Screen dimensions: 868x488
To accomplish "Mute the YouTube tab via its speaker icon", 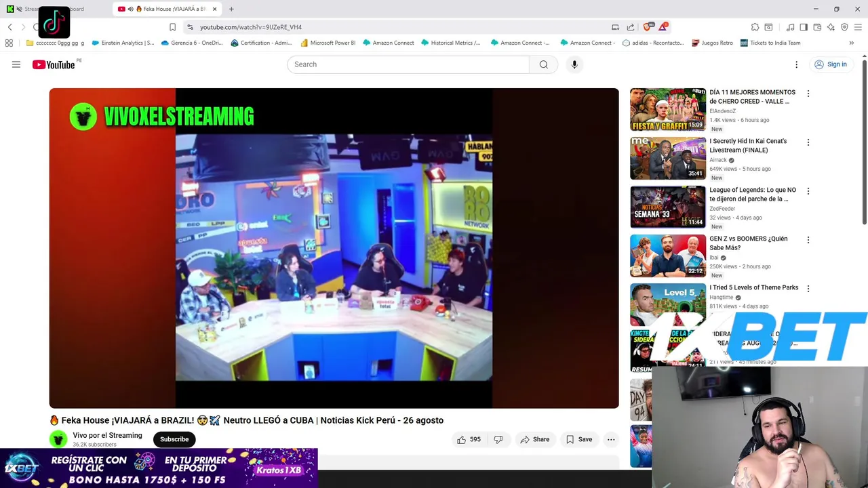I will (x=130, y=9).
